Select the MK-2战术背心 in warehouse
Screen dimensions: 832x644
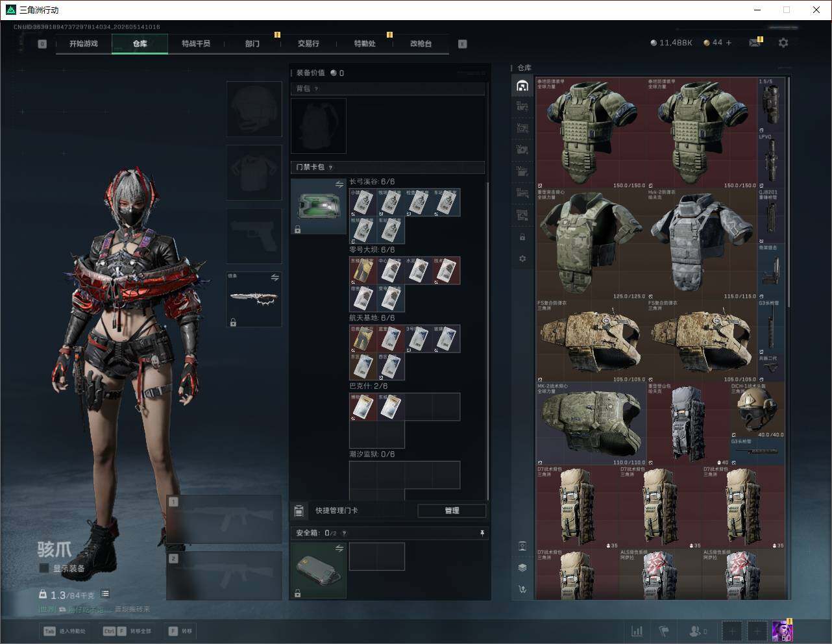point(591,424)
